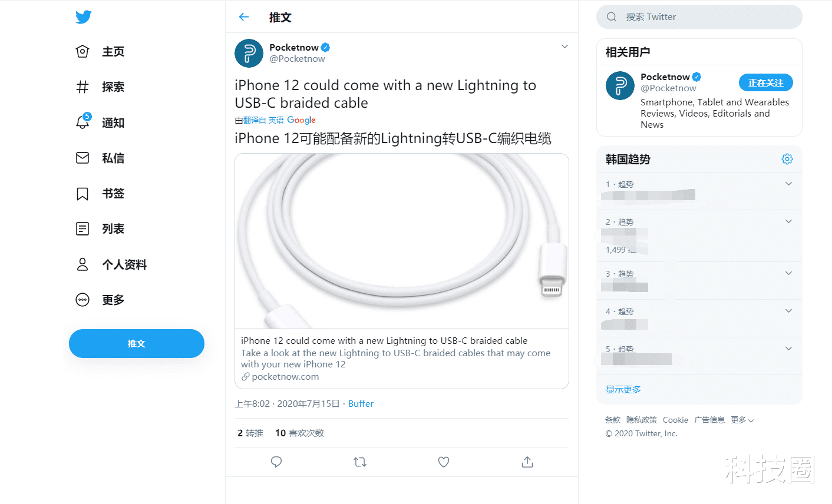Open the Buffer source link
The height and width of the screenshot is (504, 832).
[361, 403]
